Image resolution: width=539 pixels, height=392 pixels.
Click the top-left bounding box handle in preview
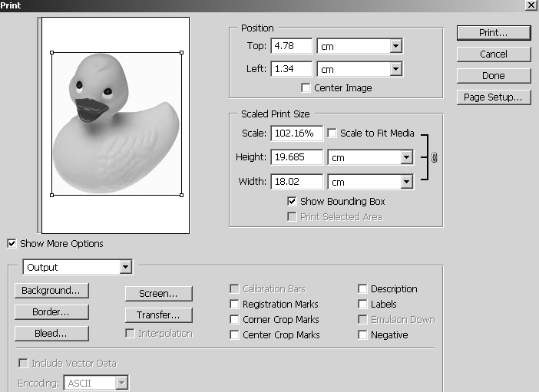[52, 53]
